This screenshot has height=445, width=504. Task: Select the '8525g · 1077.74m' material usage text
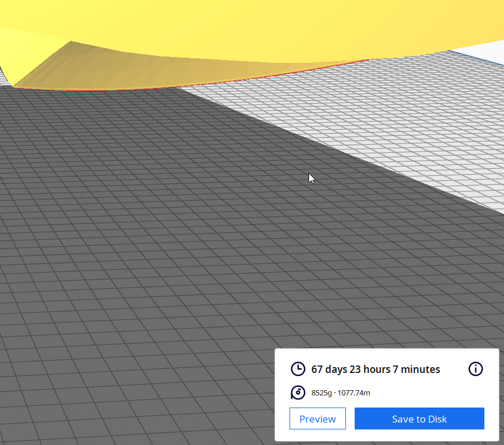click(x=341, y=393)
